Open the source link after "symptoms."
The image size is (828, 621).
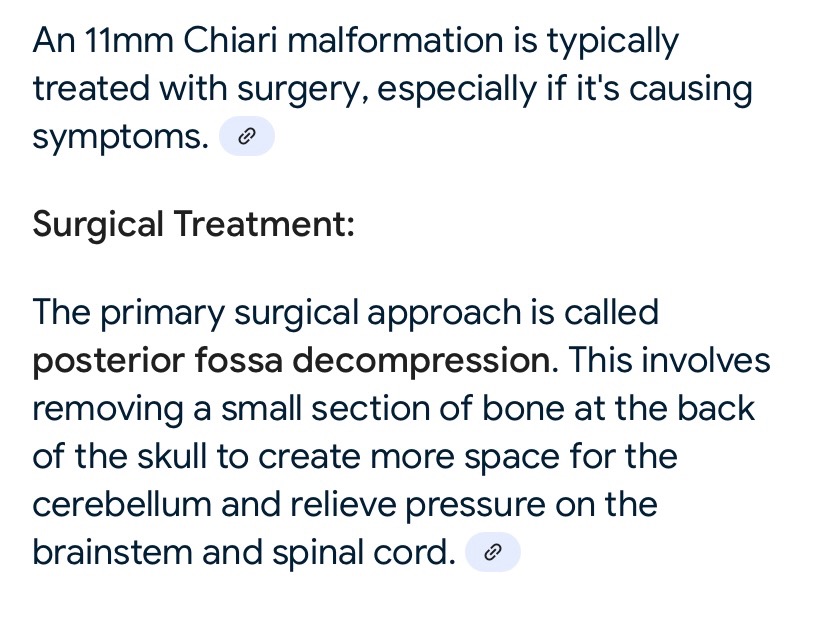pyautogui.click(x=245, y=138)
